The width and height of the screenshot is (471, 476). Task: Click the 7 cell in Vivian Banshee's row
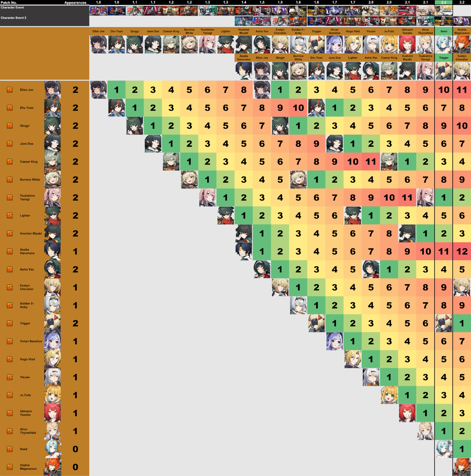coord(462,341)
